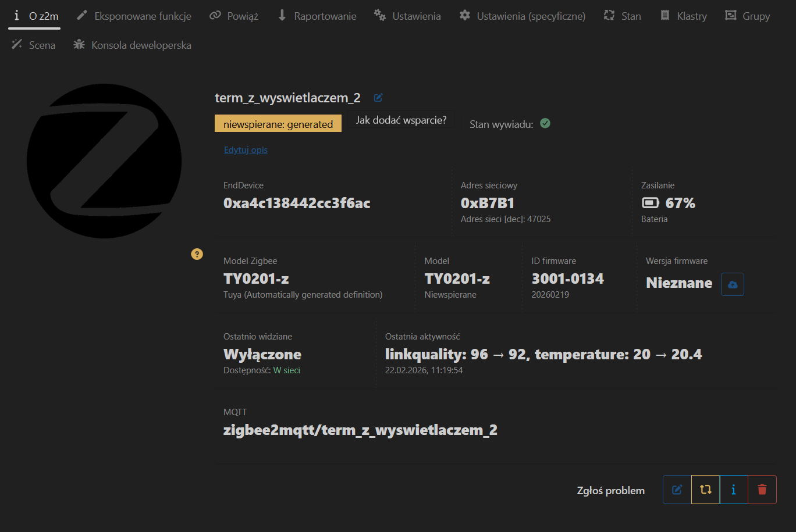Click the blue interview info button
The width and height of the screenshot is (796, 532).
734,490
